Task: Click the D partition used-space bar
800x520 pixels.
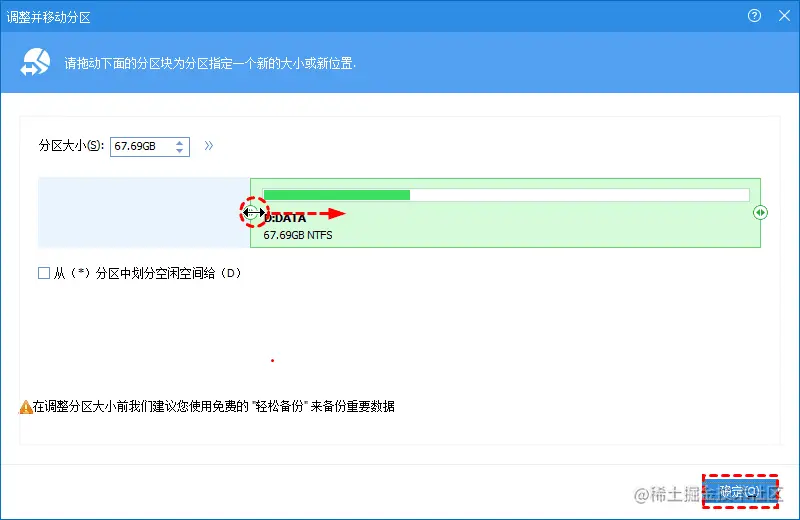Action: 506,194
